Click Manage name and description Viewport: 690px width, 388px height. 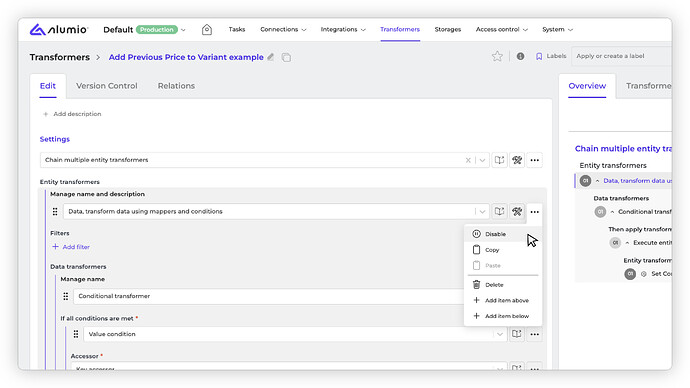(x=97, y=194)
